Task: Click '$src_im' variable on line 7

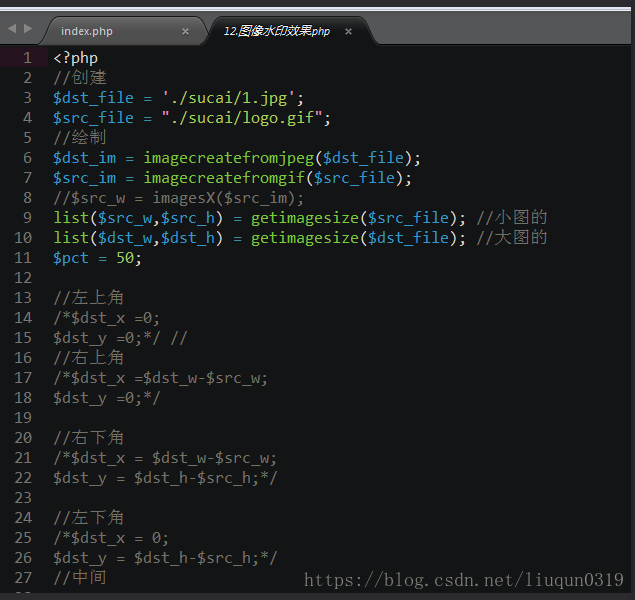Action: pos(85,178)
